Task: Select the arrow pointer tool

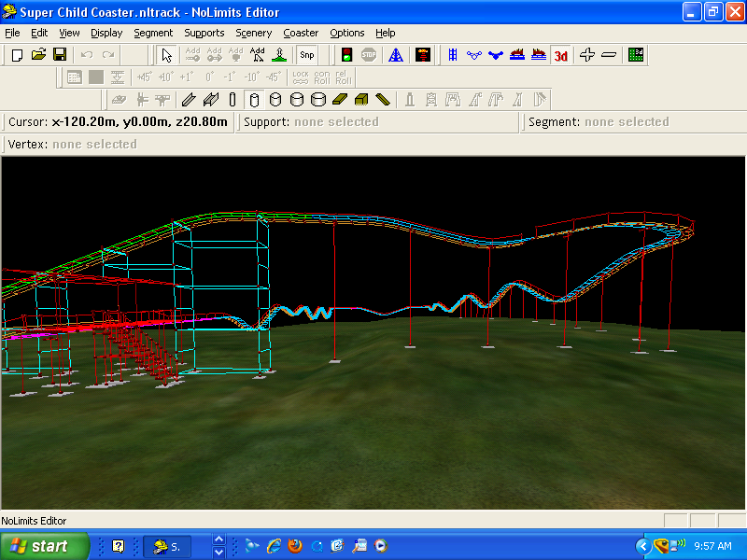Action: [x=167, y=55]
